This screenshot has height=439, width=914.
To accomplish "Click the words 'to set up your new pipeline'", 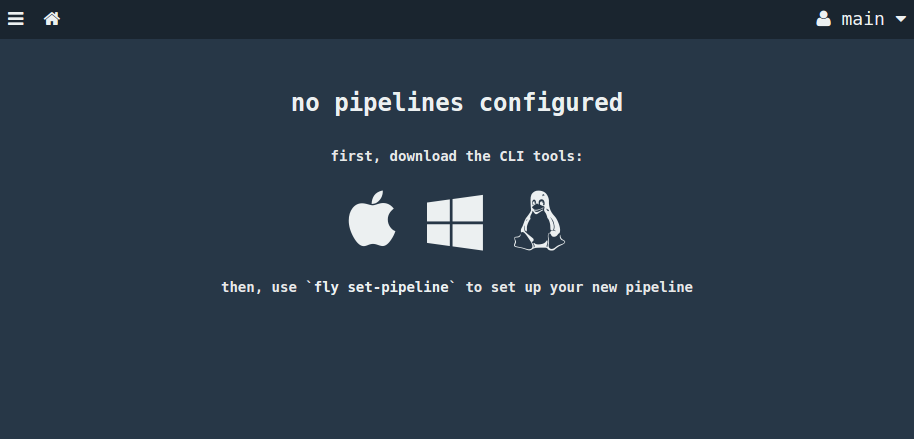I will click(579, 287).
